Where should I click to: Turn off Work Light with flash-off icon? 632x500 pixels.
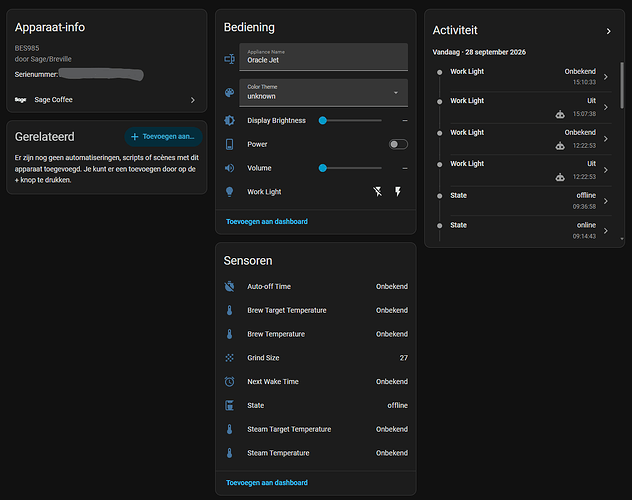378,191
